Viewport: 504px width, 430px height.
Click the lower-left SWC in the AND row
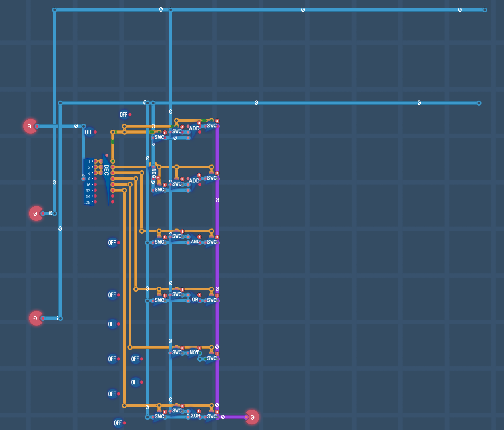click(159, 242)
